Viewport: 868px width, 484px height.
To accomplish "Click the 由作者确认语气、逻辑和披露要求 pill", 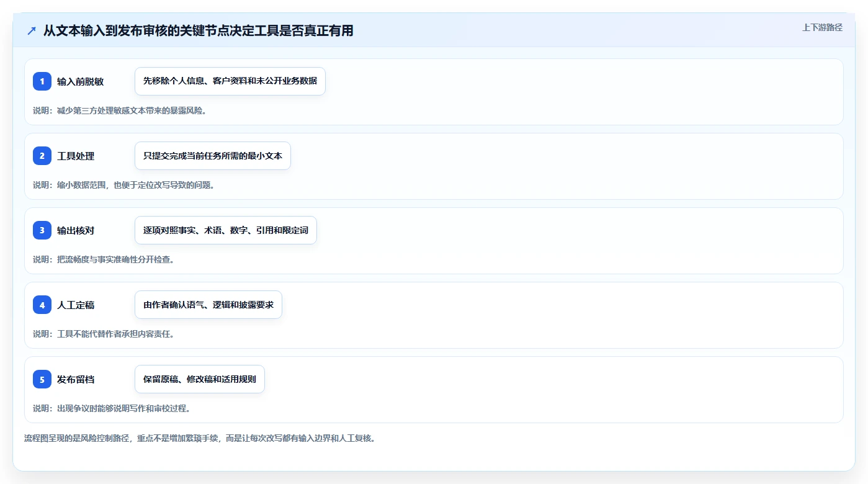I will tap(208, 305).
